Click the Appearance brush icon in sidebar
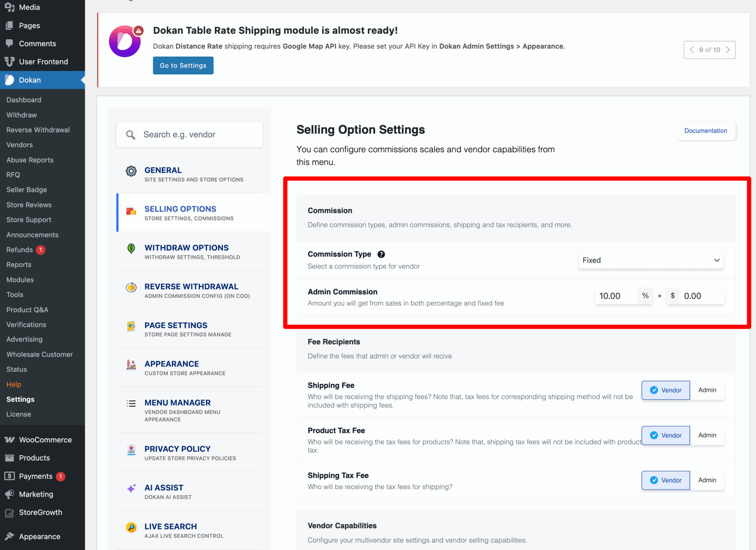756x550 pixels. 9,536
